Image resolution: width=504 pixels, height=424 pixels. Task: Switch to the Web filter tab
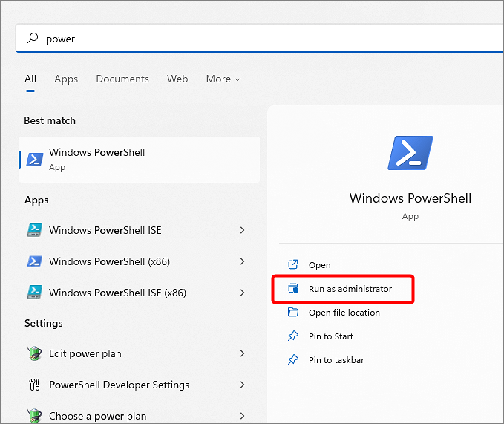(177, 79)
